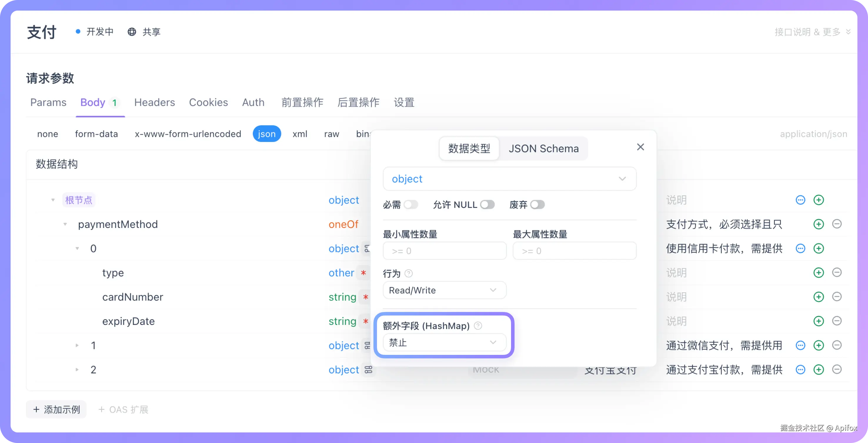The image size is (868, 443).
Task: Open advanced settings ellipsis icon on row 0
Action: pyautogui.click(x=800, y=249)
